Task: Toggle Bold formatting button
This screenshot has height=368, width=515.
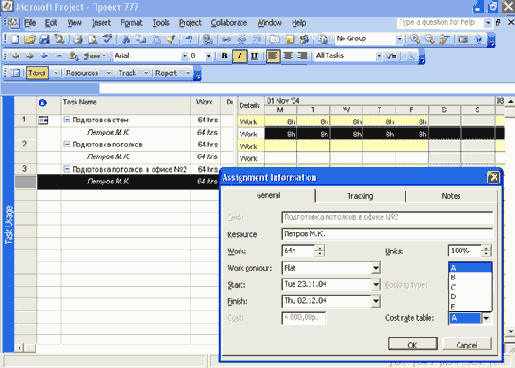Action: tap(225, 56)
